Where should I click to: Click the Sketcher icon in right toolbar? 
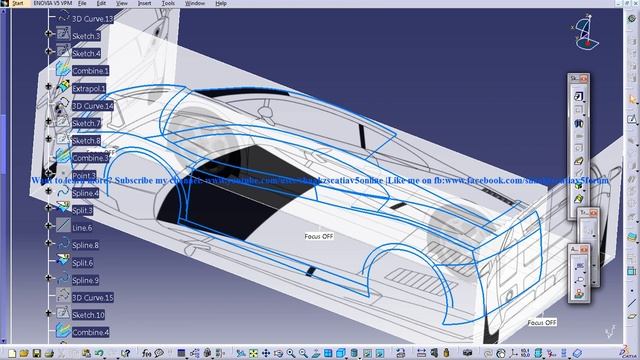tap(632, 119)
